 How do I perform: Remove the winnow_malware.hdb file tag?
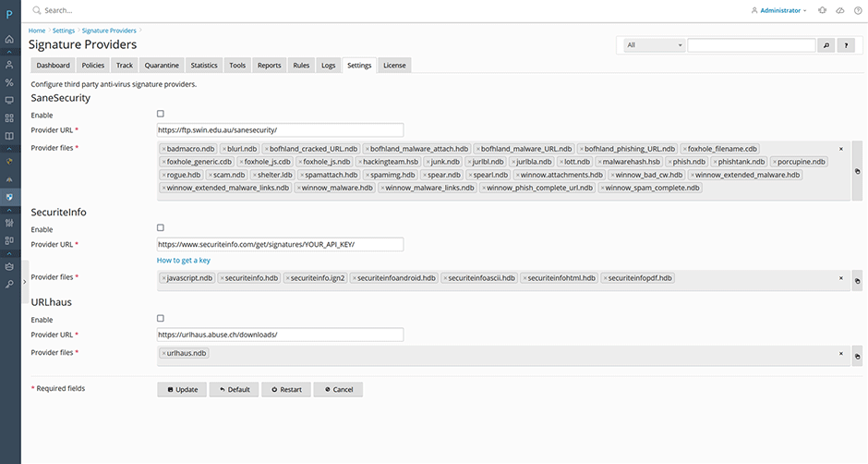tap(299, 188)
